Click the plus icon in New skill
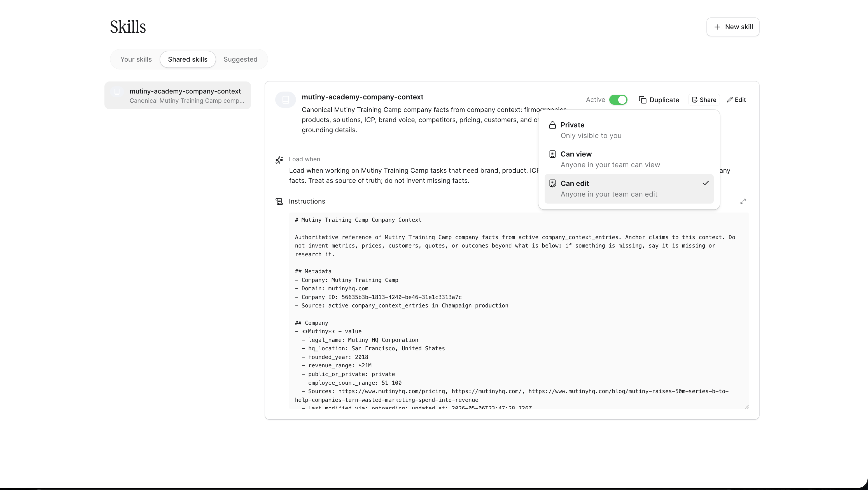868x490 pixels. pyautogui.click(x=717, y=27)
